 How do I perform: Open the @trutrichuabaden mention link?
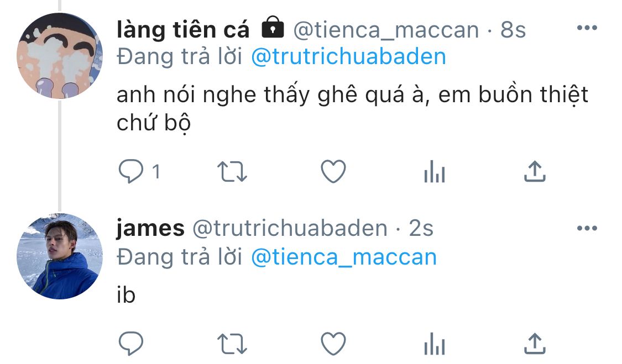click(x=349, y=57)
